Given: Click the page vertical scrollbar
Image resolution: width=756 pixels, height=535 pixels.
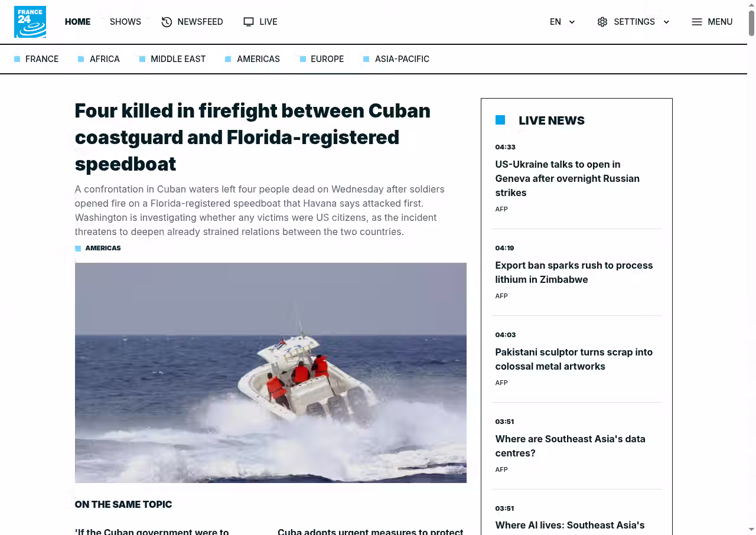Looking at the screenshot, I should click(x=751, y=24).
